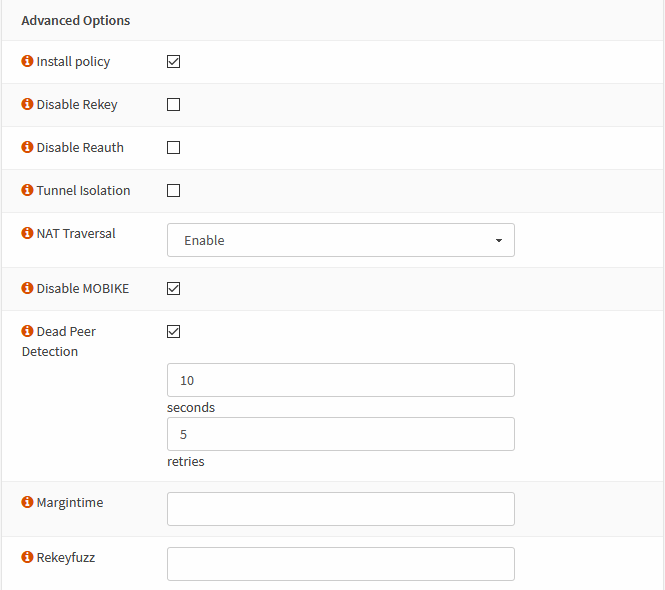Click NAT Traversal info icon

pos(27,233)
